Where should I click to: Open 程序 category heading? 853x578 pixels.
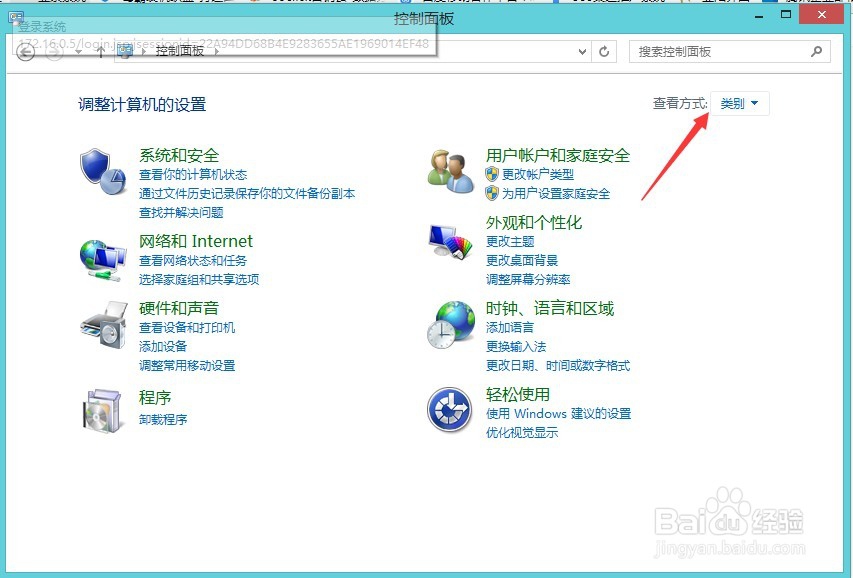click(155, 397)
